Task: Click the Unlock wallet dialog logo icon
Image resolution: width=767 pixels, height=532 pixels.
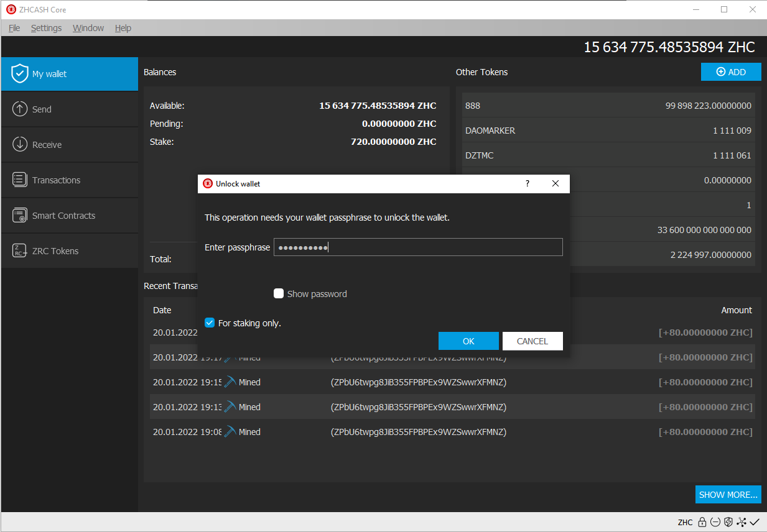Action: pyautogui.click(x=208, y=183)
